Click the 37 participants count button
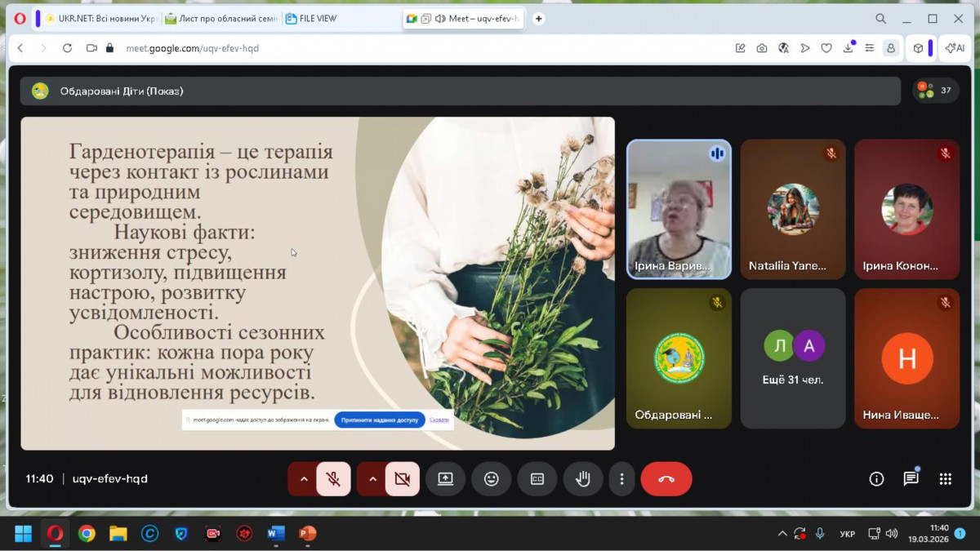 [936, 91]
